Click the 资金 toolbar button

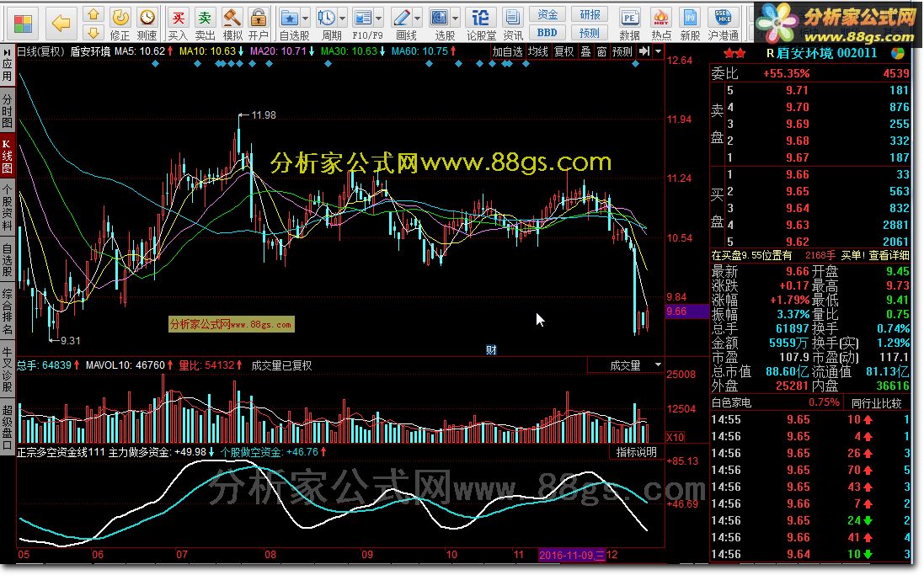tap(547, 14)
